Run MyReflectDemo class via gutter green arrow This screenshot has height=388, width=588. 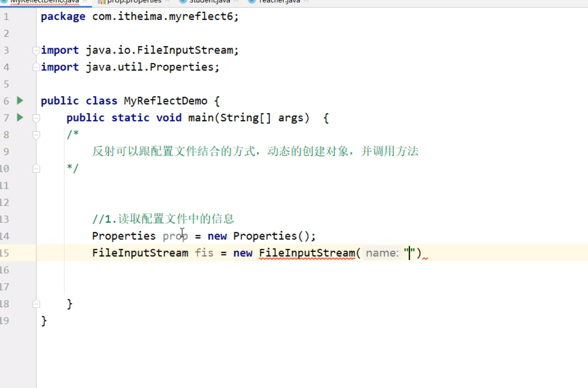click(20, 100)
